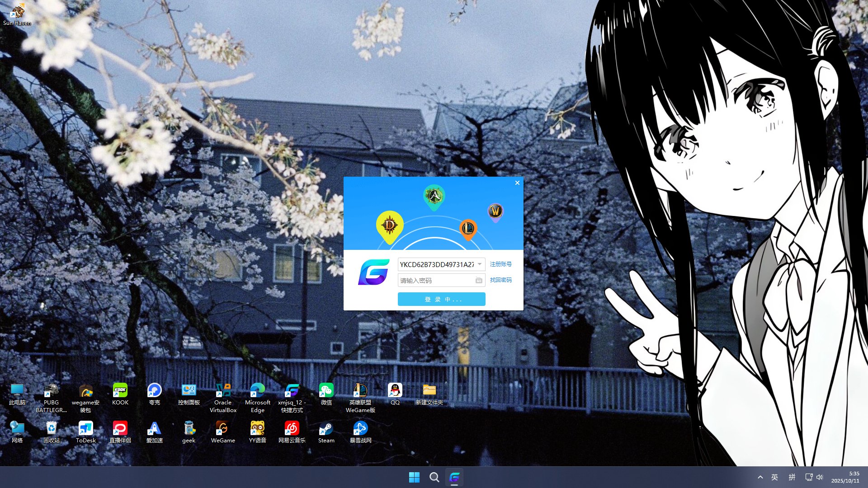868x488 pixels.
Task: Open the taskbar clock and date
Action: (845, 477)
